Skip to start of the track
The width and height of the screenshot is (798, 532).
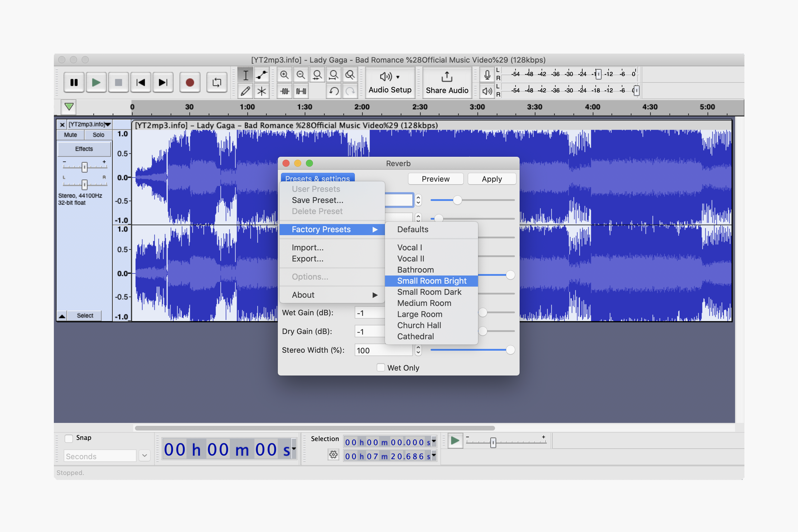[141, 82]
